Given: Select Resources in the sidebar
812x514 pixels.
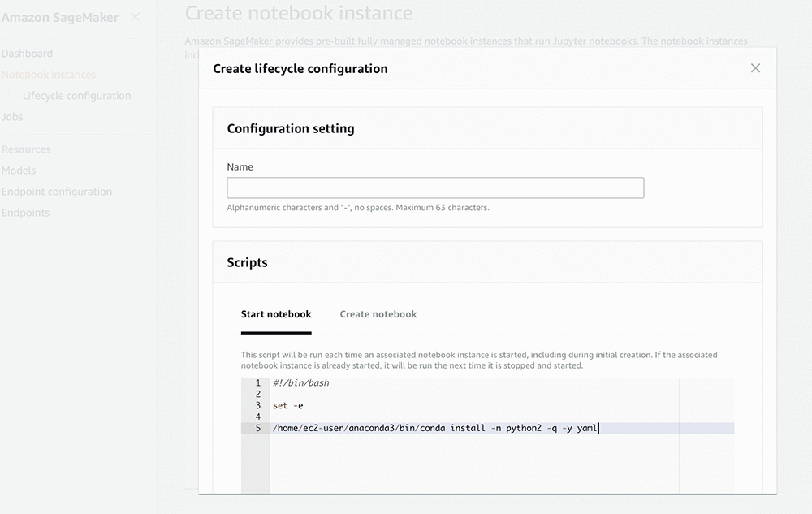Looking at the screenshot, I should point(26,149).
